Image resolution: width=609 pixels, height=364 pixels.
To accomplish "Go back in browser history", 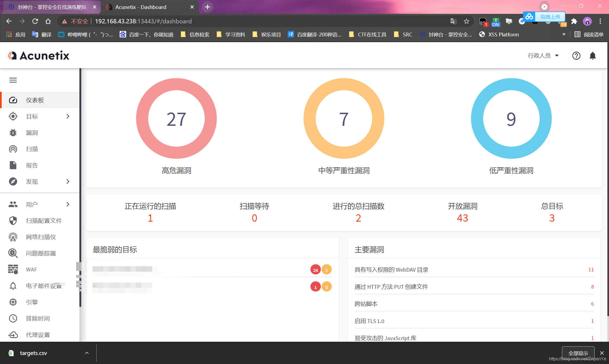I will 9,21.
